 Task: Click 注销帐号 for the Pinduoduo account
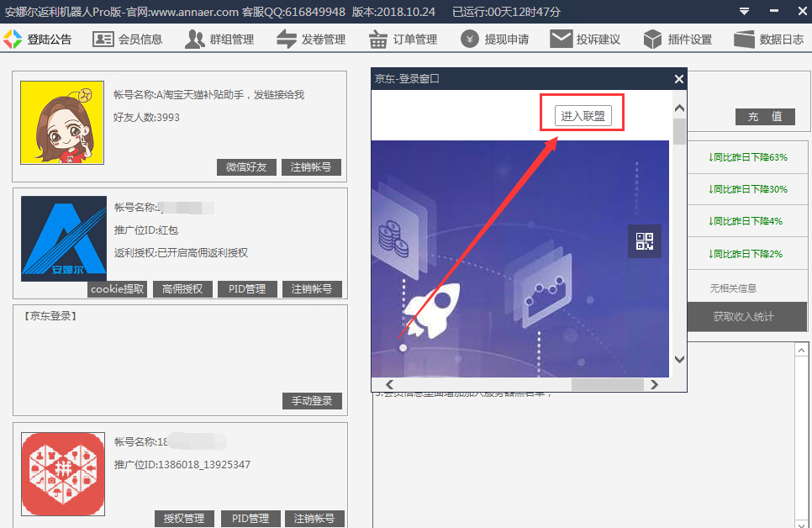[x=315, y=519]
